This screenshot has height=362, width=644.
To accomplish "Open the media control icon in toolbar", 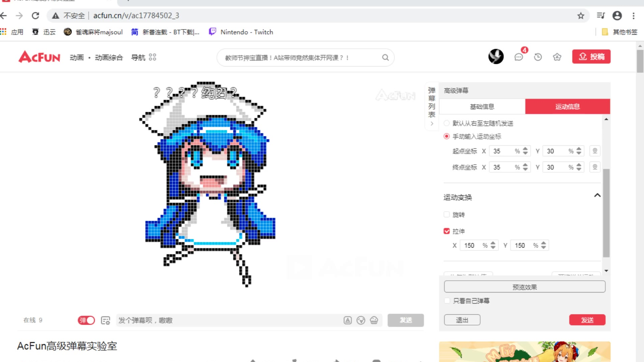I will pos(601,15).
